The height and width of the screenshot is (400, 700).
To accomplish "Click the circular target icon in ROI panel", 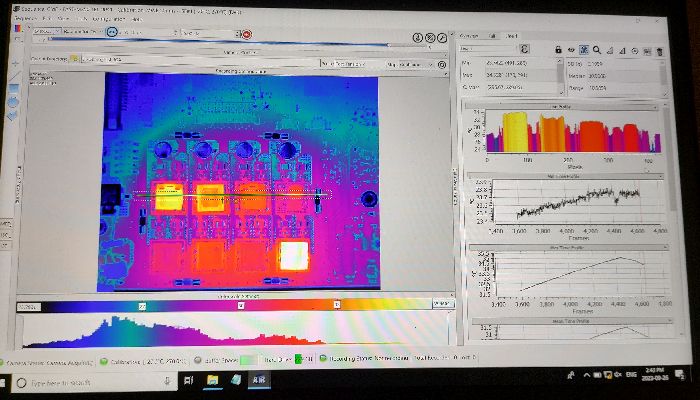I will coord(634,51).
